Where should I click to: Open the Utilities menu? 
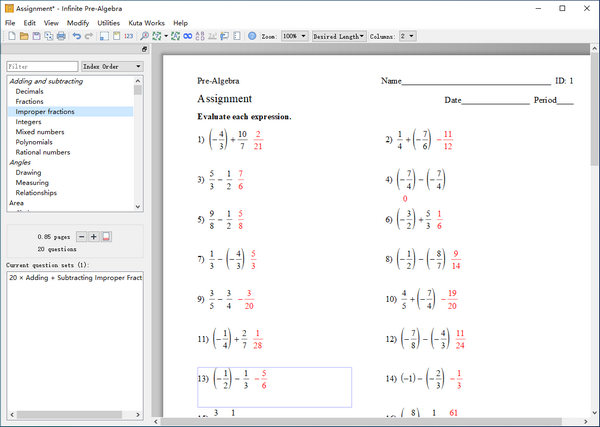(x=108, y=22)
